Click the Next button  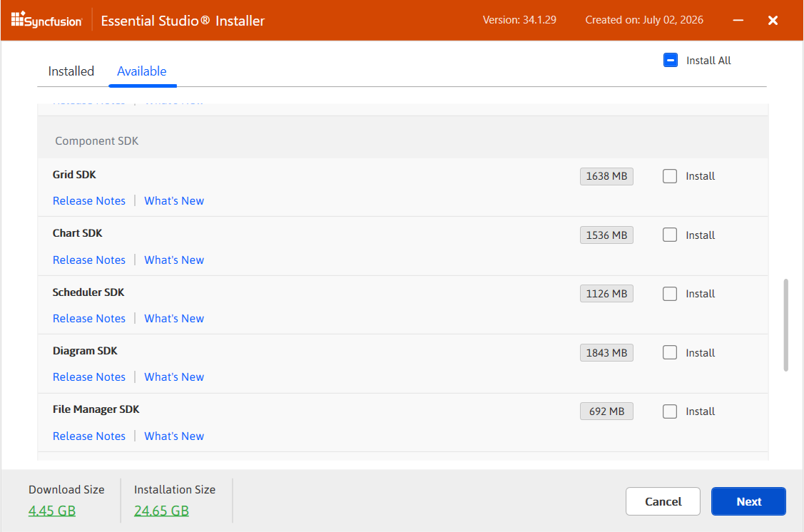[748, 501]
